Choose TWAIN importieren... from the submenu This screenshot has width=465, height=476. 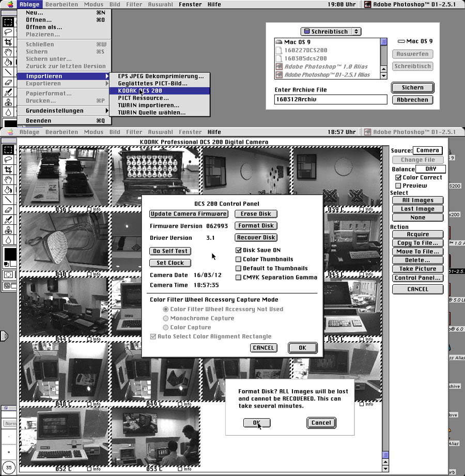(x=160, y=105)
